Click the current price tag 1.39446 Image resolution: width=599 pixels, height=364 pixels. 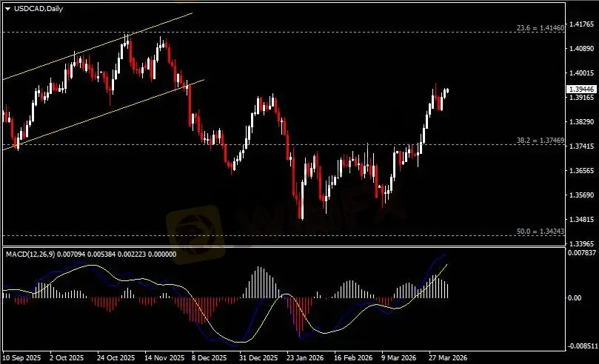pyautogui.click(x=581, y=89)
